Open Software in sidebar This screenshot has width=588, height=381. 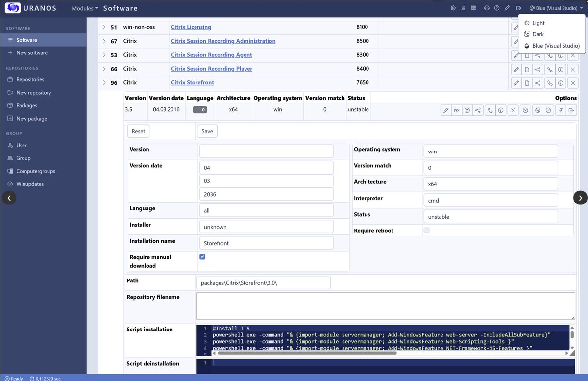pyautogui.click(x=43, y=40)
